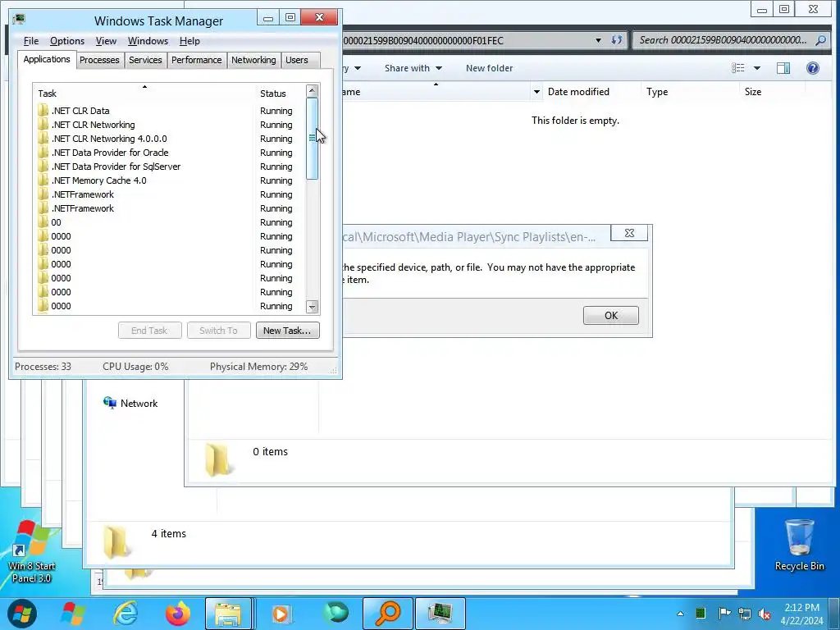Image resolution: width=840 pixels, height=630 pixels.
Task: Open Name column filter dropdown arrow
Action: [x=536, y=92]
